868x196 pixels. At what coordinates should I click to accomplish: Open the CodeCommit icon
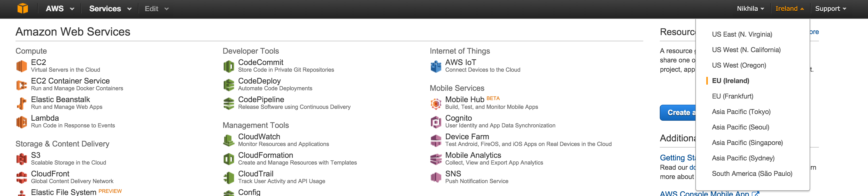(x=229, y=66)
